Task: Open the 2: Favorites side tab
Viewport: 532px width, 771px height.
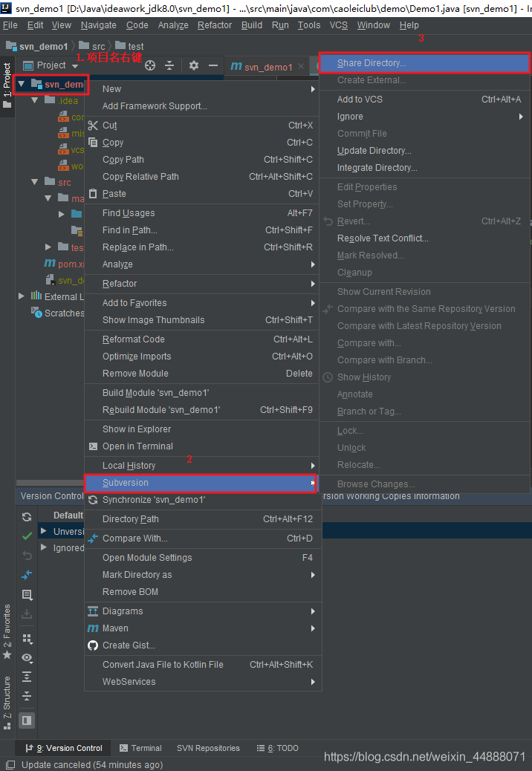Action: click(x=7, y=632)
